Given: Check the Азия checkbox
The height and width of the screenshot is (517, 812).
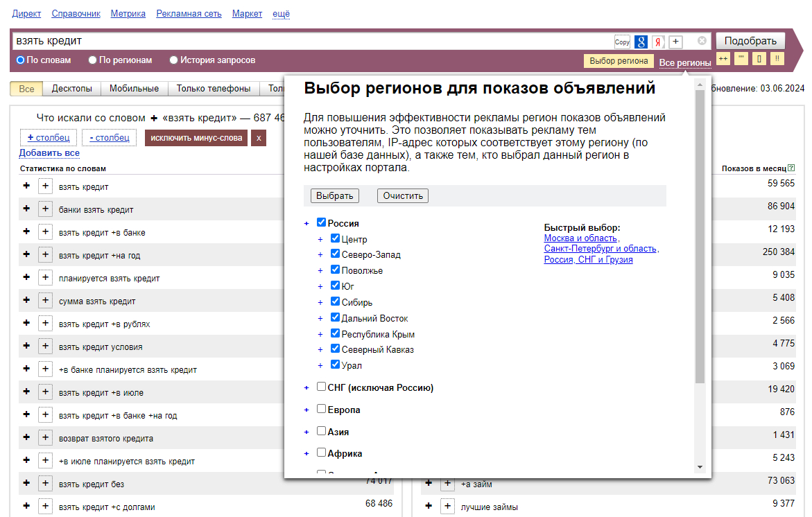Looking at the screenshot, I should click(x=321, y=431).
